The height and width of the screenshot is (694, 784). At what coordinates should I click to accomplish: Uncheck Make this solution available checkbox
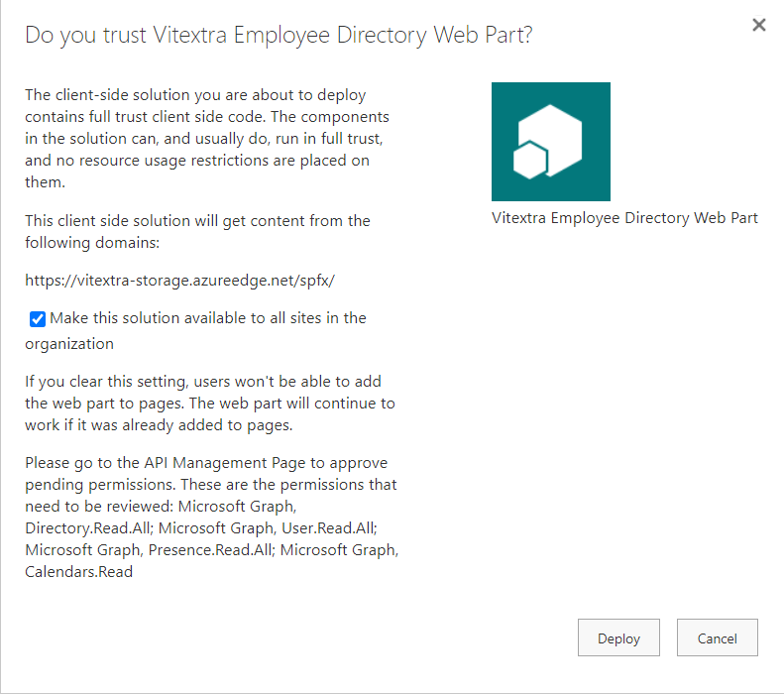[x=38, y=319]
